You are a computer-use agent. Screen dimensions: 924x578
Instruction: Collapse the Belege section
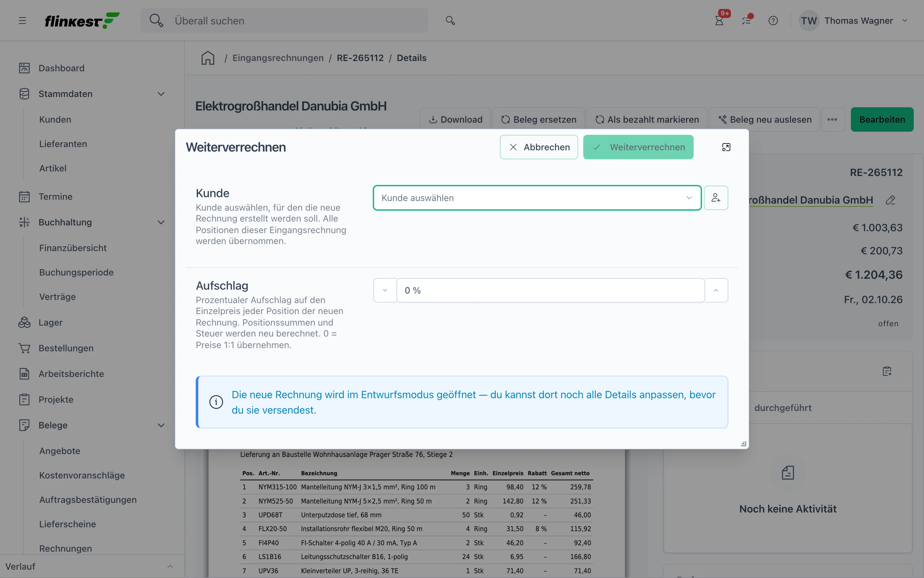pos(161,425)
